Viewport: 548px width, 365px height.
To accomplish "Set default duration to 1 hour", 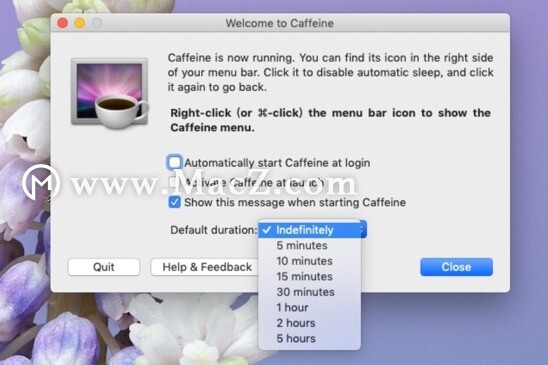I will coord(309,307).
